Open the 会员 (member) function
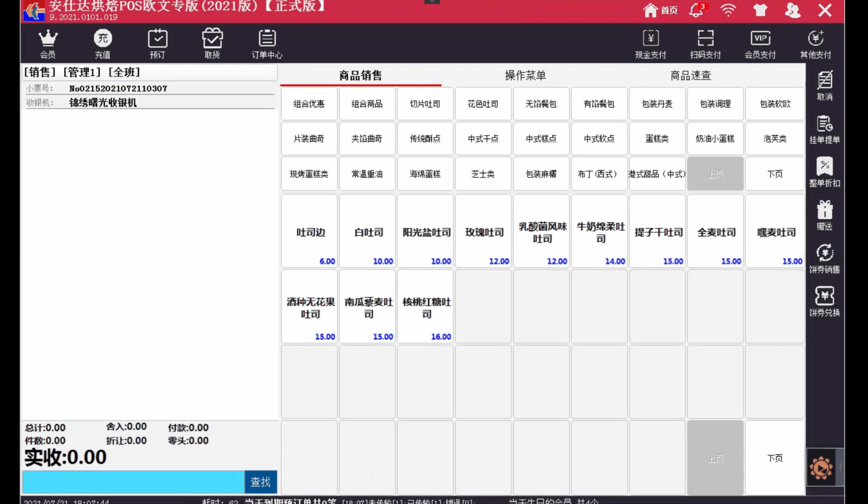Viewport: 868px width, 504px height. pos(48,42)
